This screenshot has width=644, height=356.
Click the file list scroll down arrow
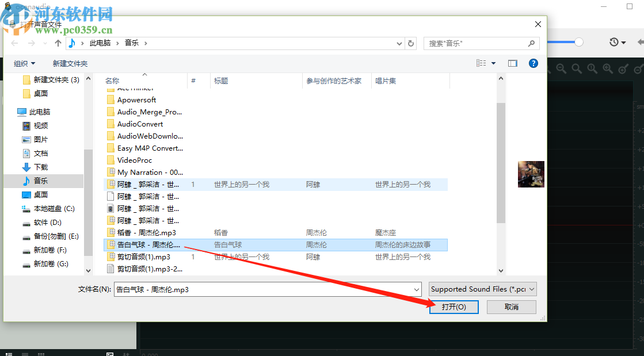click(501, 270)
